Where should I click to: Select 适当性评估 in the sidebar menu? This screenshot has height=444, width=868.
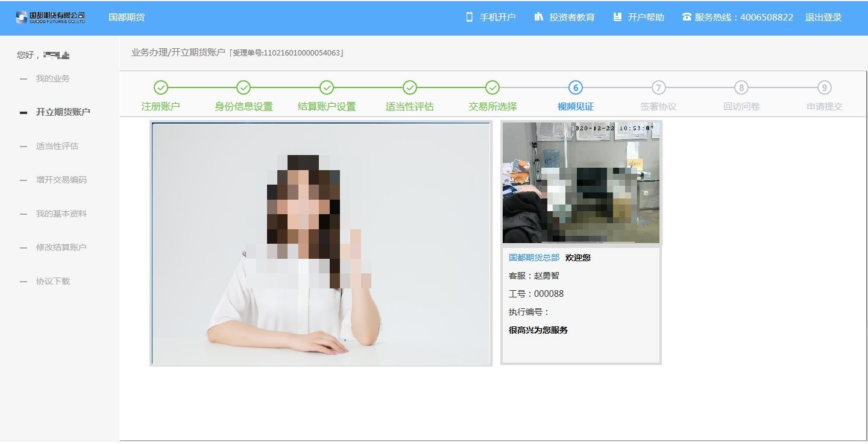pos(57,146)
